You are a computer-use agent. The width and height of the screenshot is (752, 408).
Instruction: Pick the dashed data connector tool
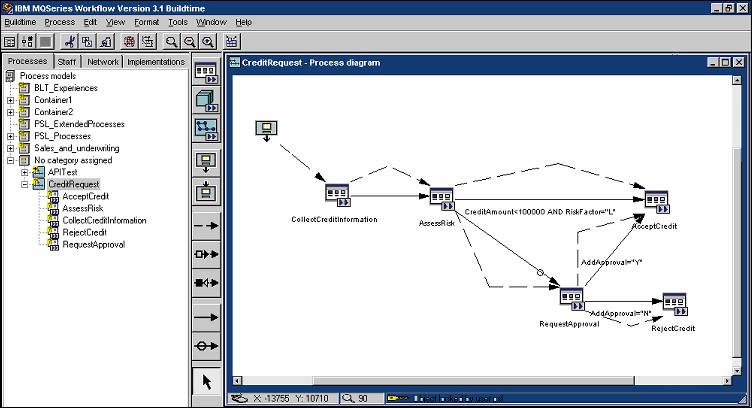pos(207,227)
